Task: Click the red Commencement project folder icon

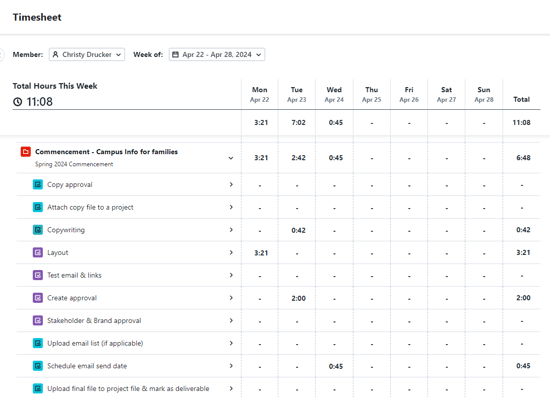Action: coord(26,152)
